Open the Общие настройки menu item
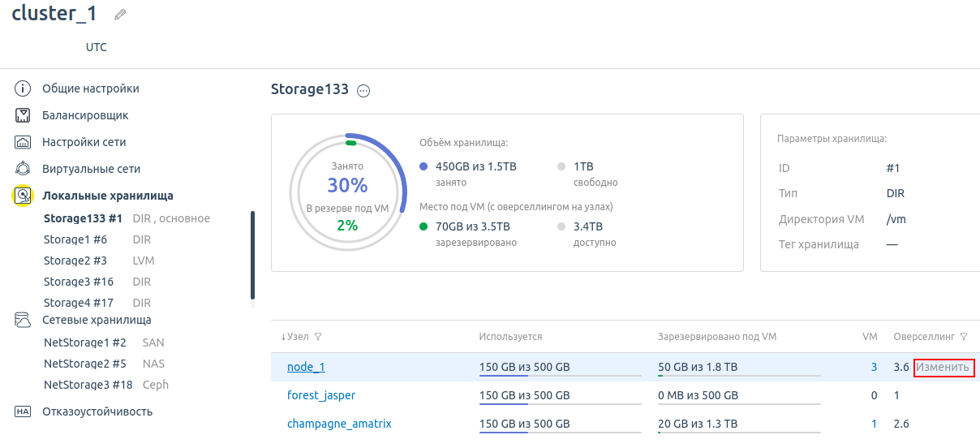This screenshot has height=448, width=980. (91, 88)
